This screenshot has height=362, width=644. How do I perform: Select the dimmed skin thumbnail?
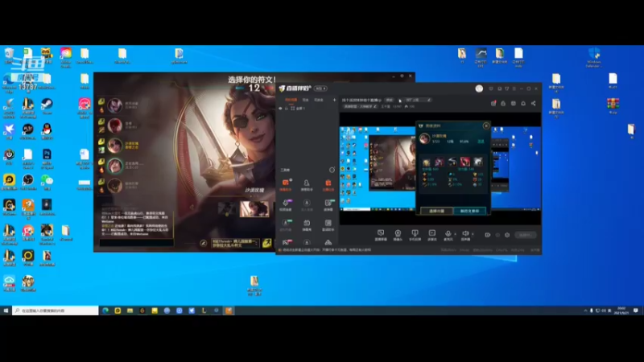pos(227,208)
